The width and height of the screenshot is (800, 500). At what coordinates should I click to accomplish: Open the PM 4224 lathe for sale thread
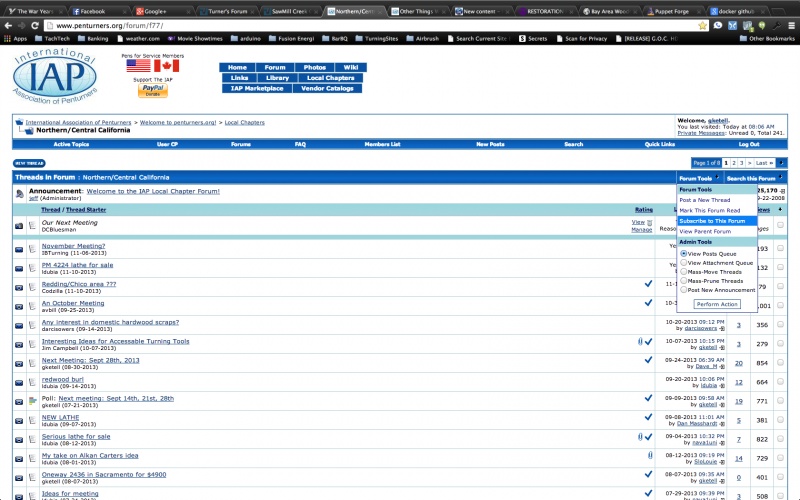pos(77,264)
